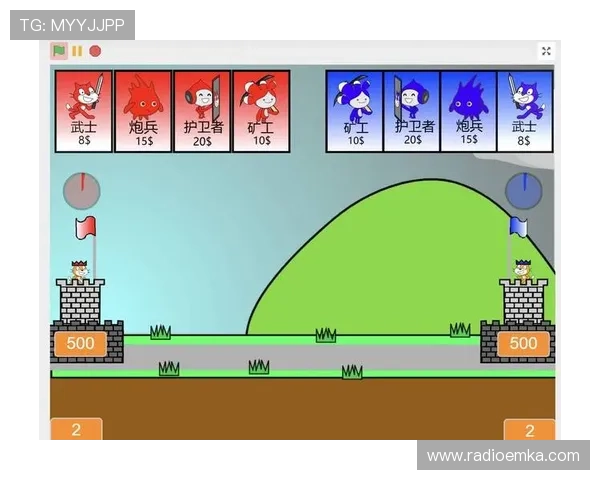Choose the red 护卫者 20$ unit card

coord(202,111)
